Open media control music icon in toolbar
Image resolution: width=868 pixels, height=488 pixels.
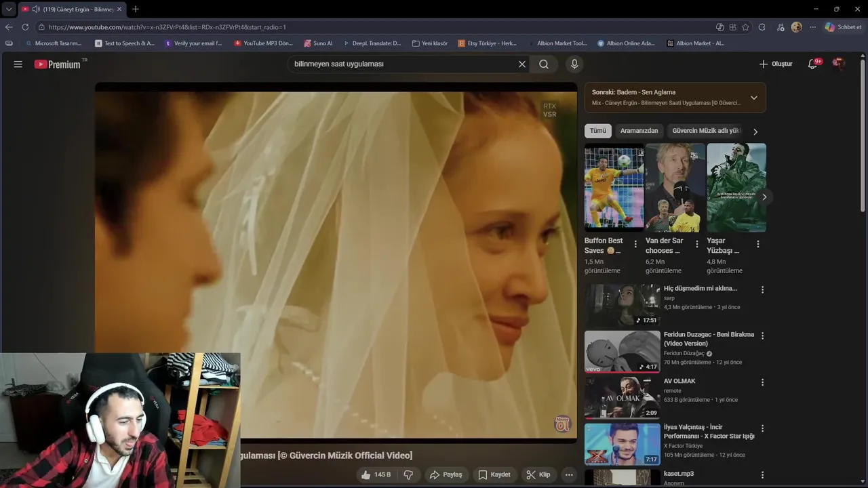click(x=781, y=27)
